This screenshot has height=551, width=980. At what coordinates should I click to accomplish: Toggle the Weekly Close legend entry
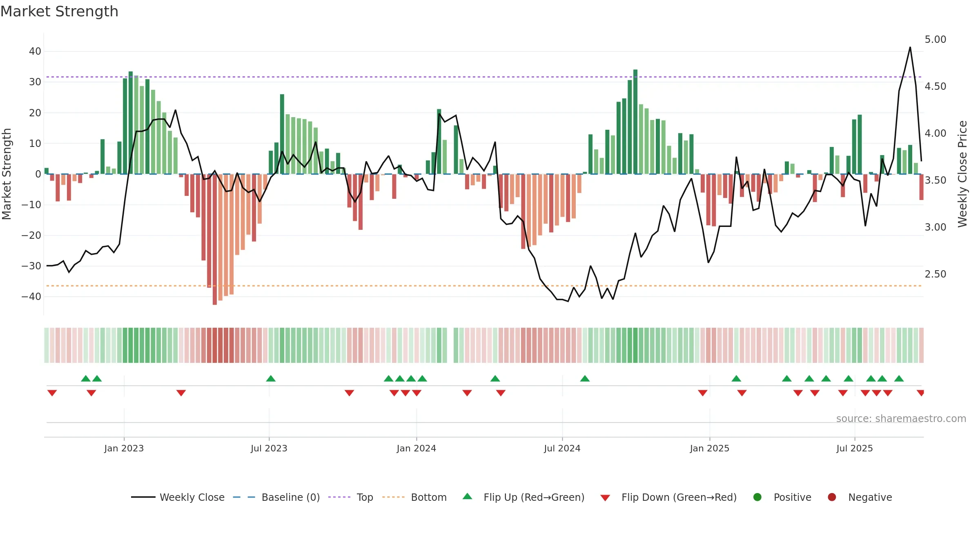coord(178,497)
